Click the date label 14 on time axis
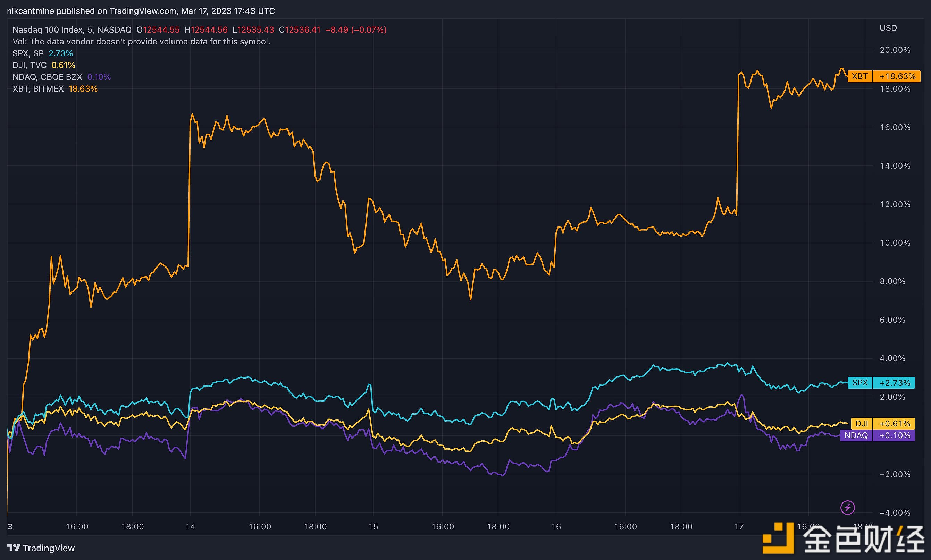This screenshot has width=931, height=560. pos(190,526)
